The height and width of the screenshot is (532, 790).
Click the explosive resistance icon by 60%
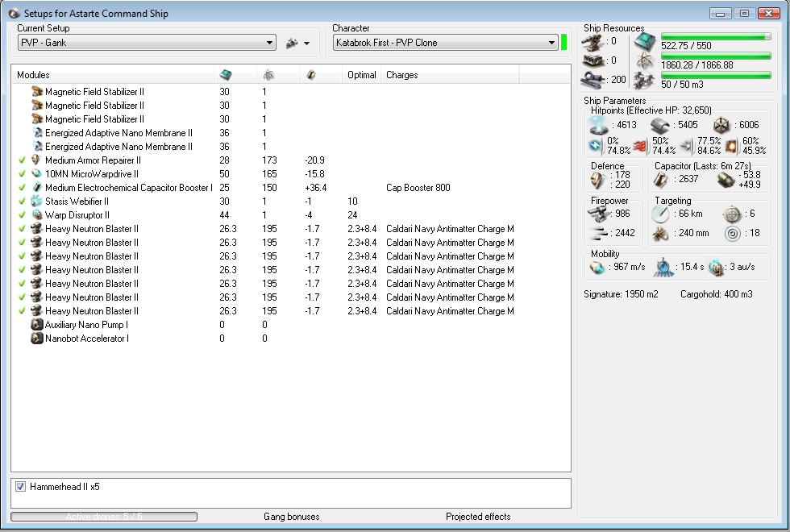[731, 146]
